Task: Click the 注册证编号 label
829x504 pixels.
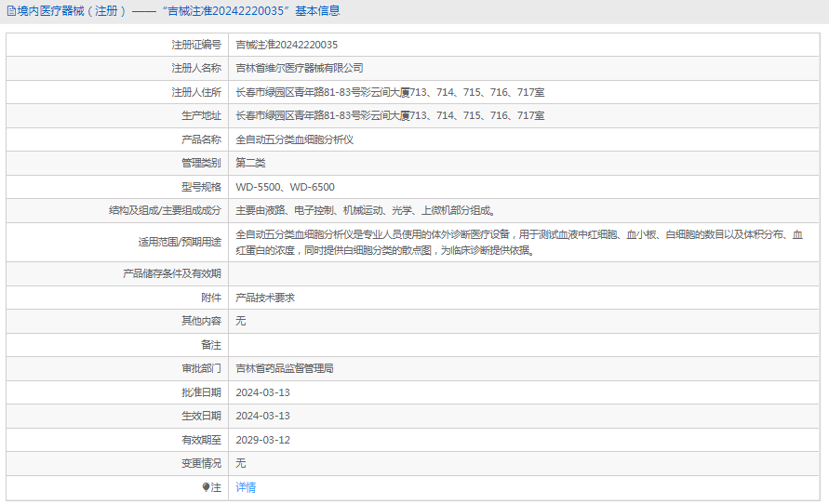Action: point(196,45)
